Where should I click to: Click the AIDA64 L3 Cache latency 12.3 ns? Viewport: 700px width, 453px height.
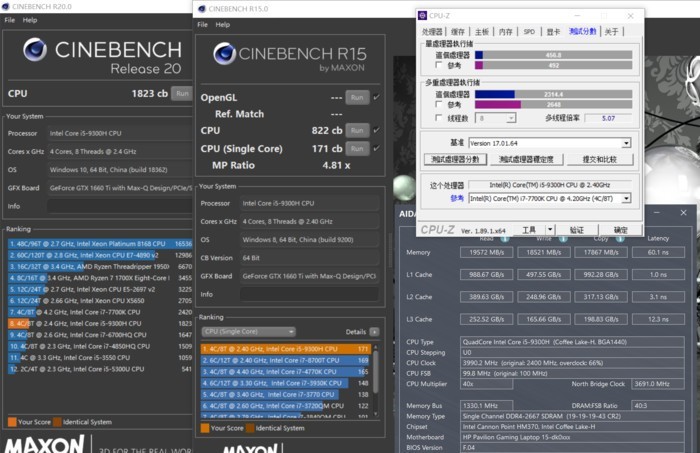pyautogui.click(x=658, y=319)
